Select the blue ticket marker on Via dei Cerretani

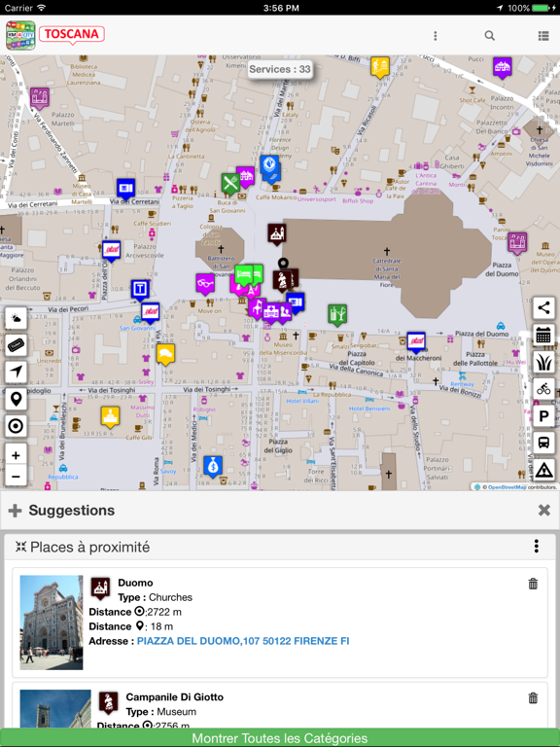pos(125,190)
